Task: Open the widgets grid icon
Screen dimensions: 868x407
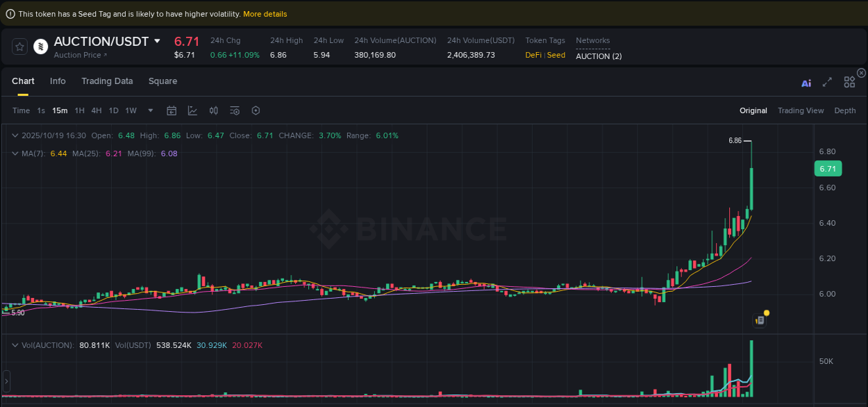Action: pos(849,81)
